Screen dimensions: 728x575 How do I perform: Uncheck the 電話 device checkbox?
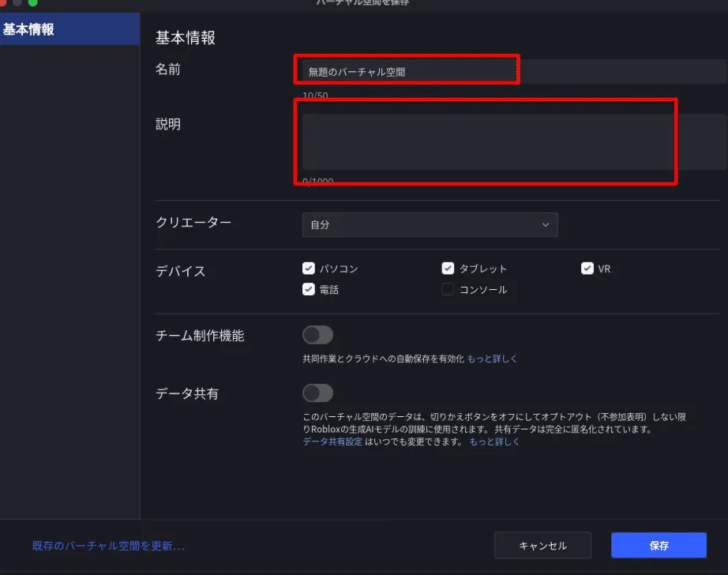click(309, 290)
